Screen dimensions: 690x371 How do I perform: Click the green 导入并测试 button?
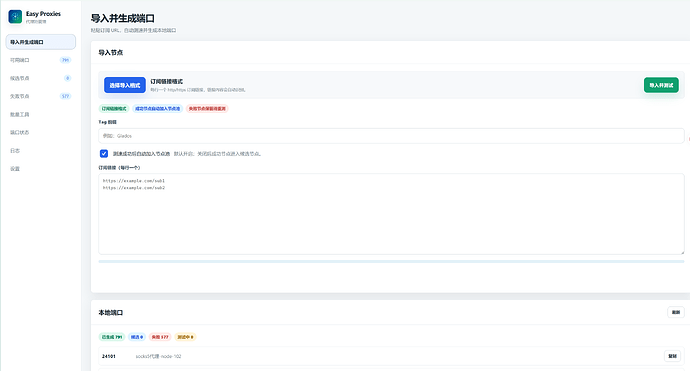pyautogui.click(x=661, y=85)
